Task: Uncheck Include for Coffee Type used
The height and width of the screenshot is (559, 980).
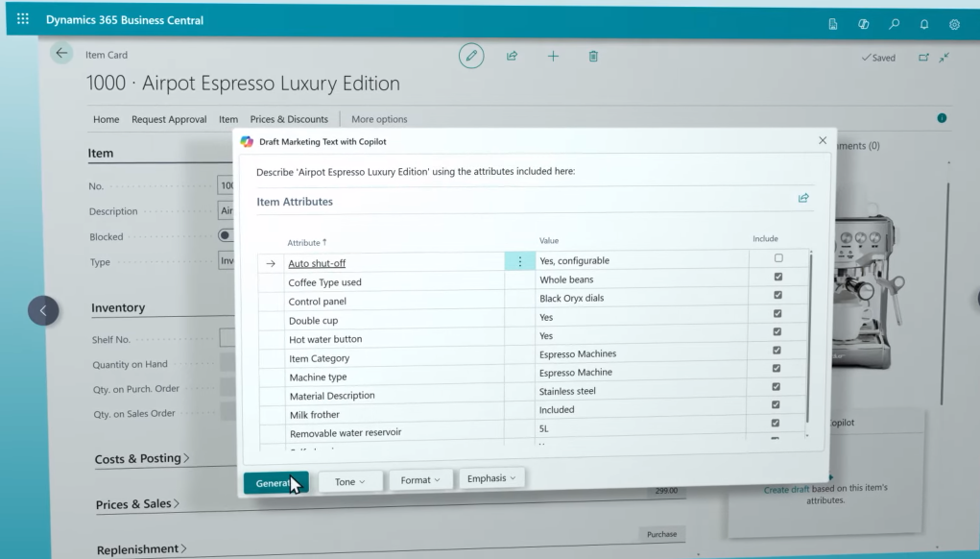Action: [x=777, y=277]
